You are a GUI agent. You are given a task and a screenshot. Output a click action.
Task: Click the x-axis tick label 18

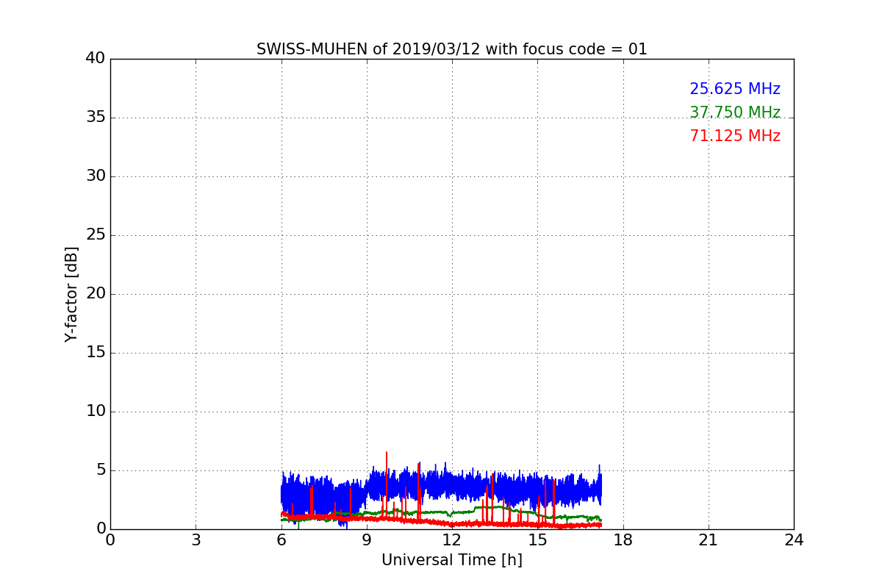coord(623,540)
